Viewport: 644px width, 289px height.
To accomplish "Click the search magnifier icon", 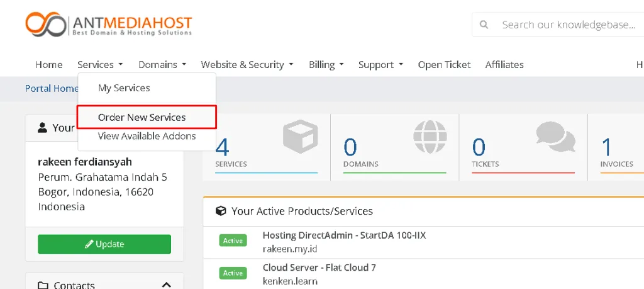I will click(x=484, y=25).
